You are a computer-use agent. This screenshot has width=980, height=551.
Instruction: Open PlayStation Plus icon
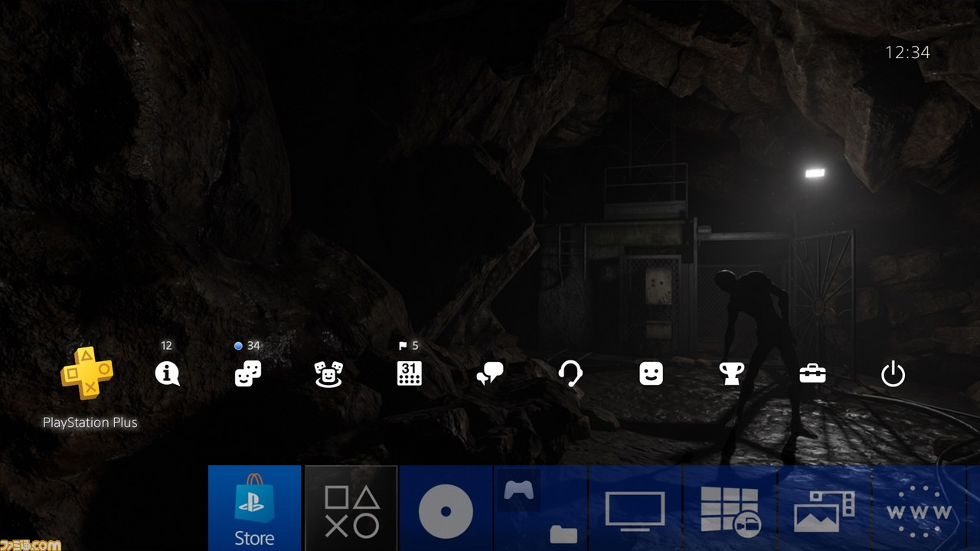(87, 373)
